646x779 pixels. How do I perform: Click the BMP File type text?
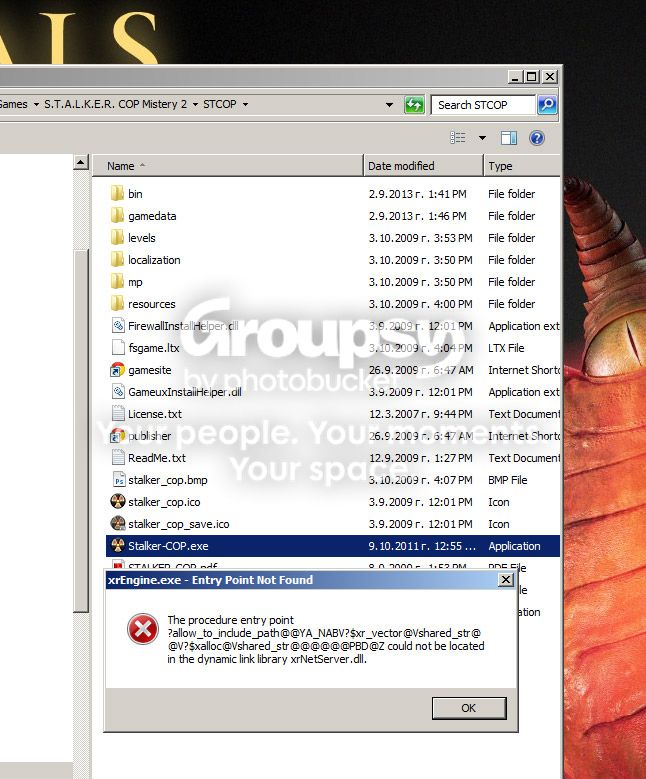[507, 480]
